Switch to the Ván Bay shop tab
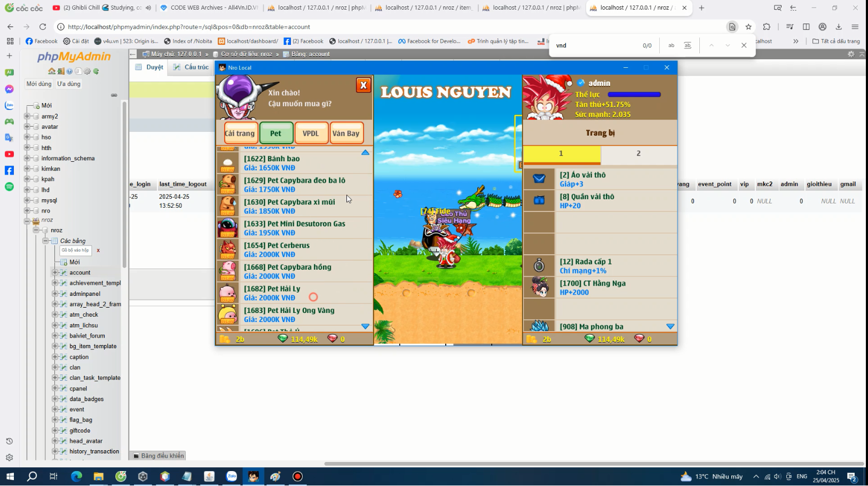 (346, 133)
